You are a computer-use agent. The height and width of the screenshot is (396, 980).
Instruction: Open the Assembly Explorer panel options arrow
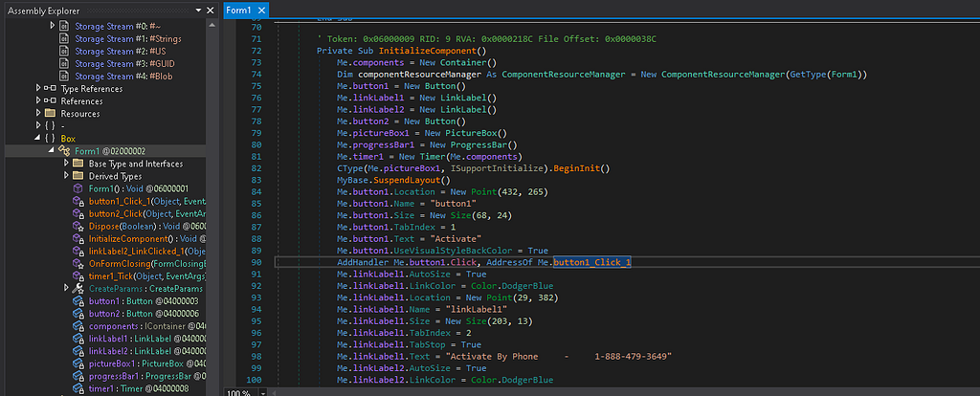[199, 11]
